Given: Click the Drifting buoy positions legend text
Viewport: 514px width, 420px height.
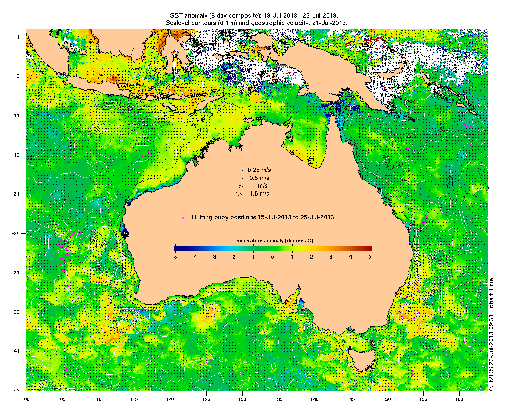Looking at the screenshot, I should tap(263, 217).
